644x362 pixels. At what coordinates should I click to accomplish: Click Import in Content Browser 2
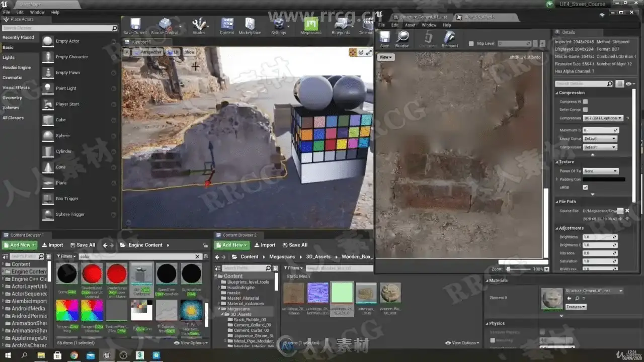[264, 245]
